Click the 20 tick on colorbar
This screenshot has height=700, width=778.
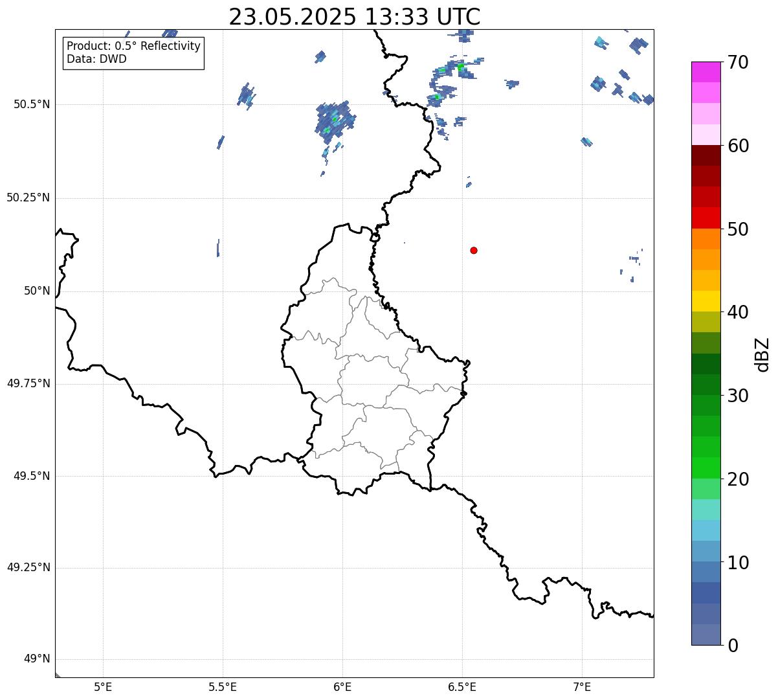[738, 479]
